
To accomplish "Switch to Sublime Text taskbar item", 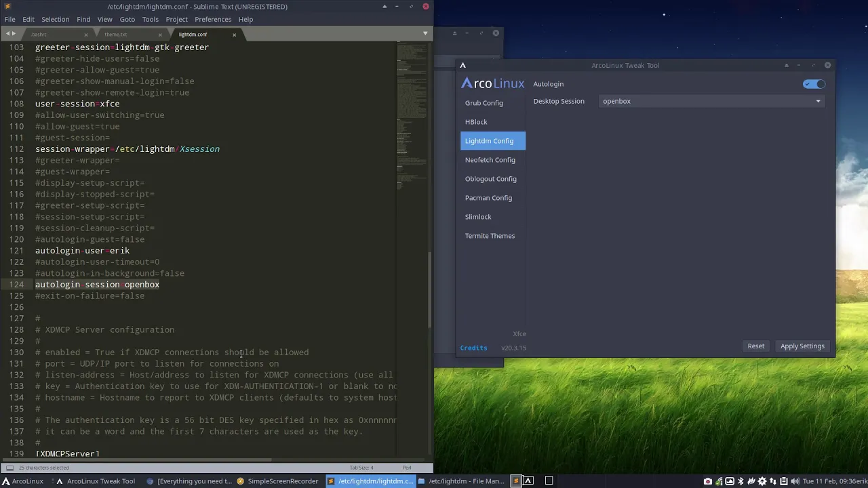I will click(370, 481).
